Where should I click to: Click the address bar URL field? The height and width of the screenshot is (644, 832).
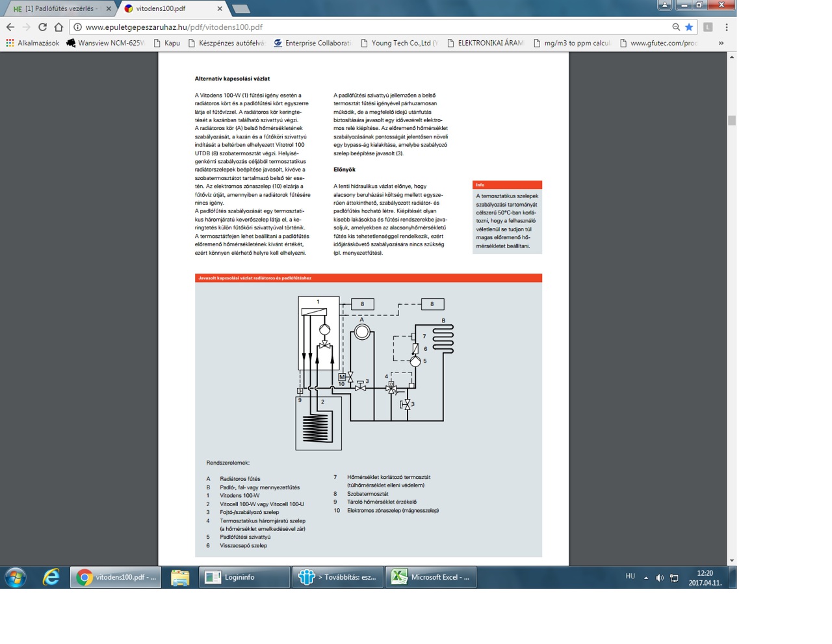click(377, 27)
